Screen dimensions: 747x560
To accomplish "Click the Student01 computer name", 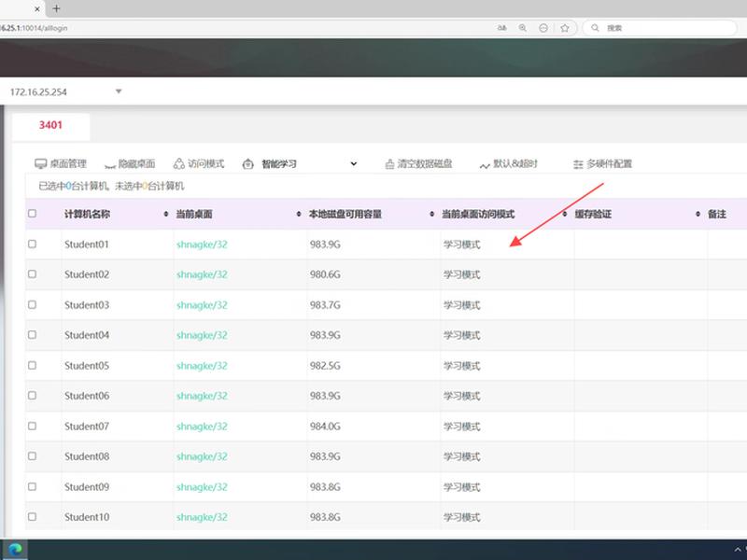I will tap(87, 245).
